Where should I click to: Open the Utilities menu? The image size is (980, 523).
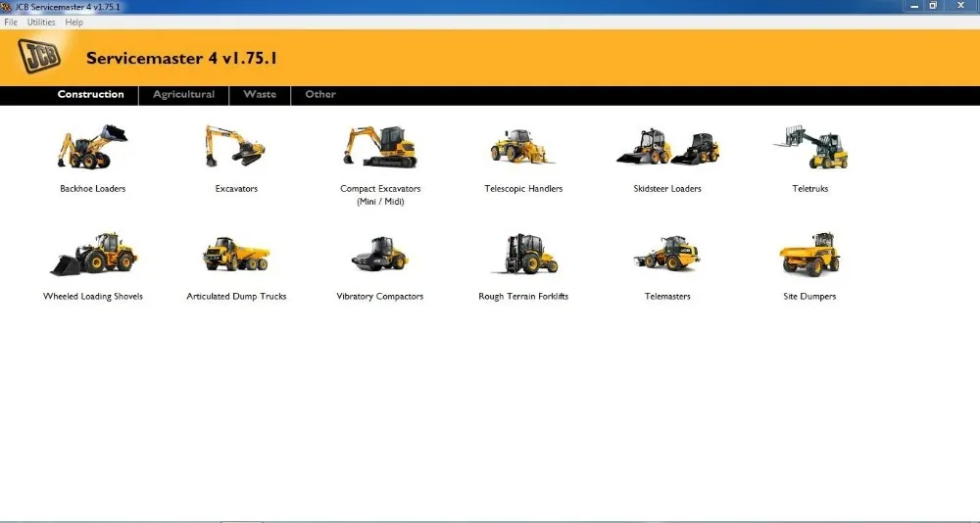click(41, 22)
